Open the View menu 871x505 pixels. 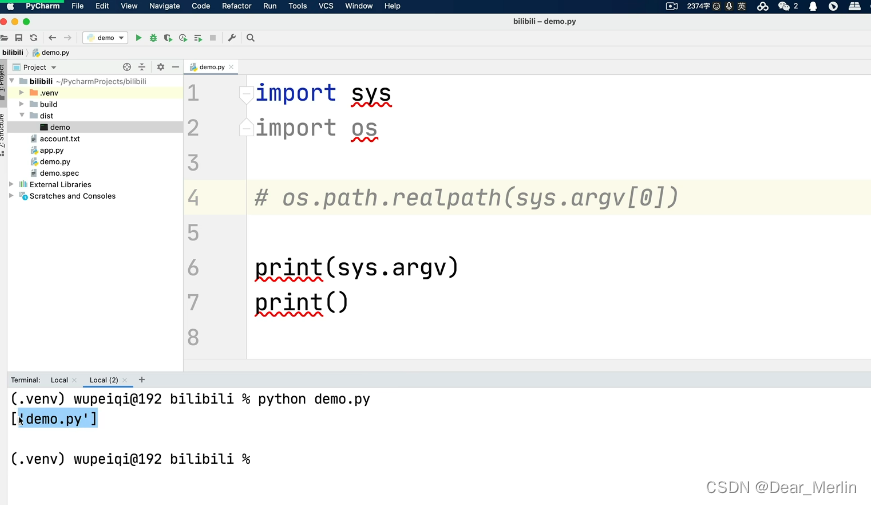[x=129, y=6]
